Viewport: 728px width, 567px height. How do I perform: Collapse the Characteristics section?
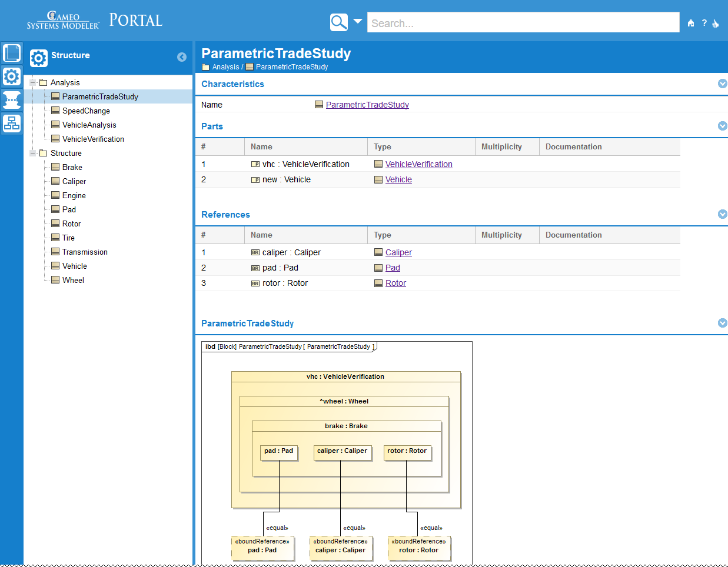click(722, 84)
